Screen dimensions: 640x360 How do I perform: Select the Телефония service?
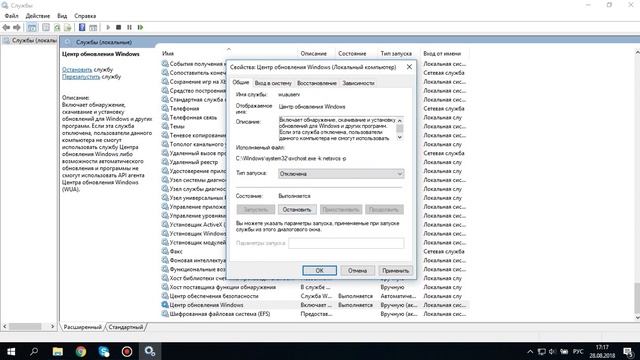[184, 109]
